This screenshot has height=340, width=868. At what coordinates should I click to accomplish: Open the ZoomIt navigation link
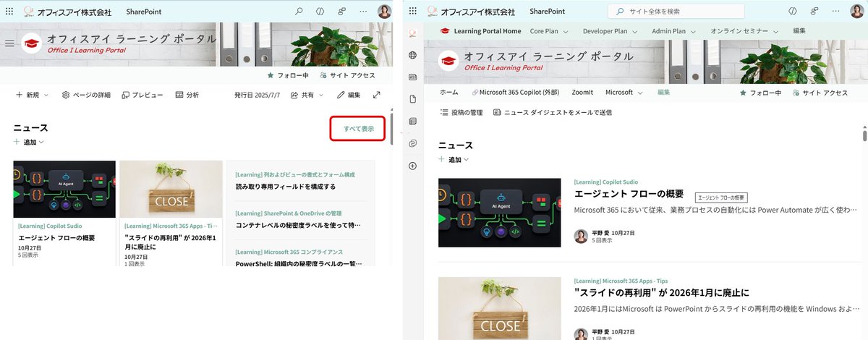582,93
